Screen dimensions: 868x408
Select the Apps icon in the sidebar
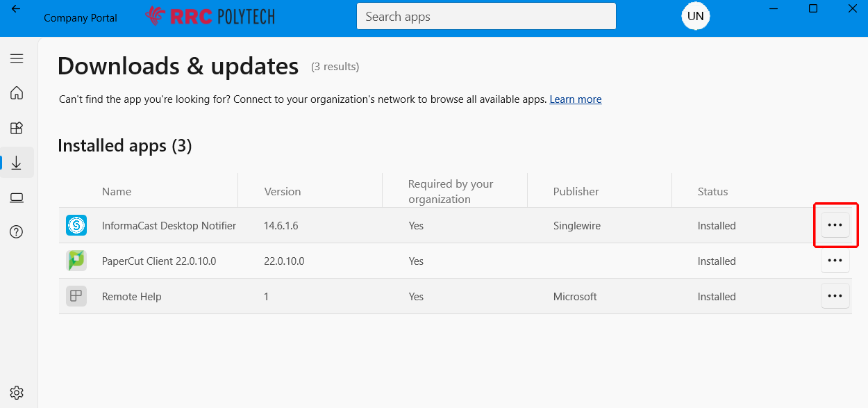click(17, 128)
